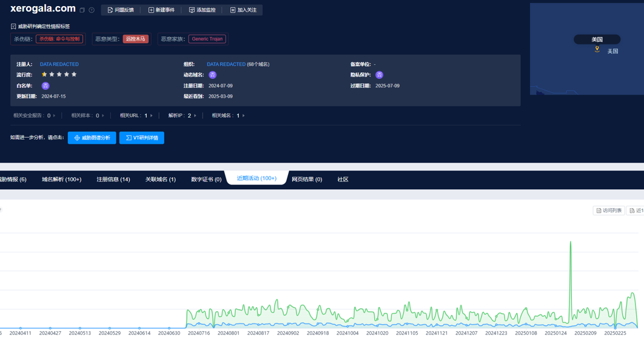Select the 杀伤链: 命令与控制 tag

59,39
